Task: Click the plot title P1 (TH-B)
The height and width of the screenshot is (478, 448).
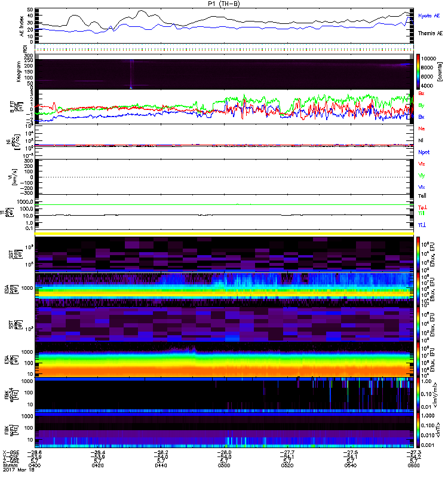Action: click(223, 4)
